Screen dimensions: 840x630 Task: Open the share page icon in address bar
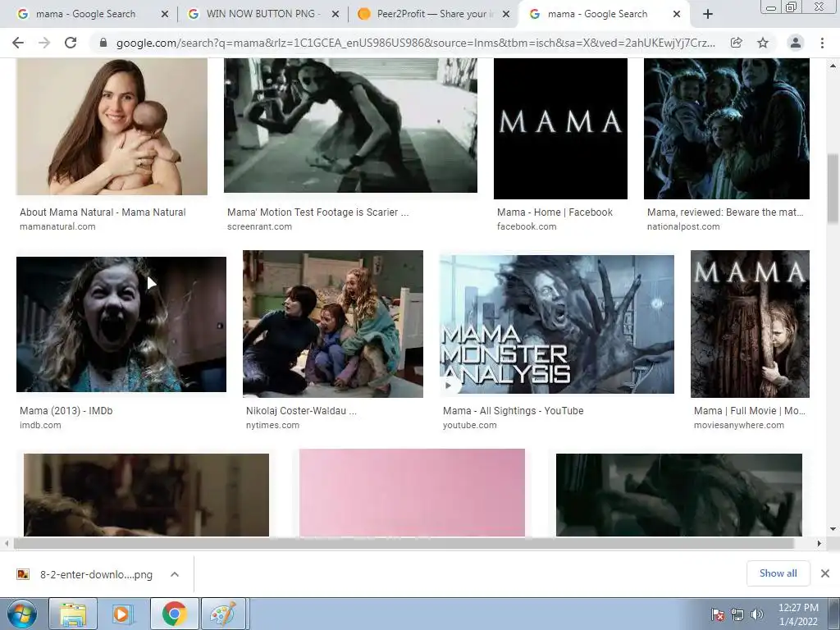[x=737, y=43]
